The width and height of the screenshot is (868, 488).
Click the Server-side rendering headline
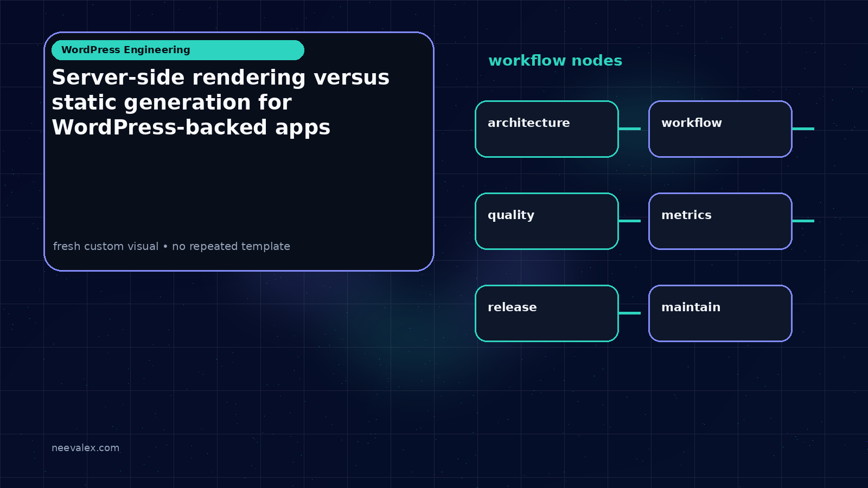[221, 102]
